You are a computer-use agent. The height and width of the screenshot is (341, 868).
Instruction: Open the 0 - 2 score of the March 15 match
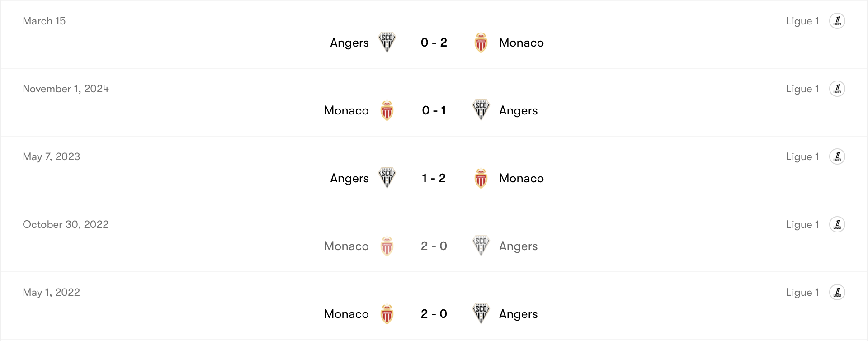coord(434,43)
